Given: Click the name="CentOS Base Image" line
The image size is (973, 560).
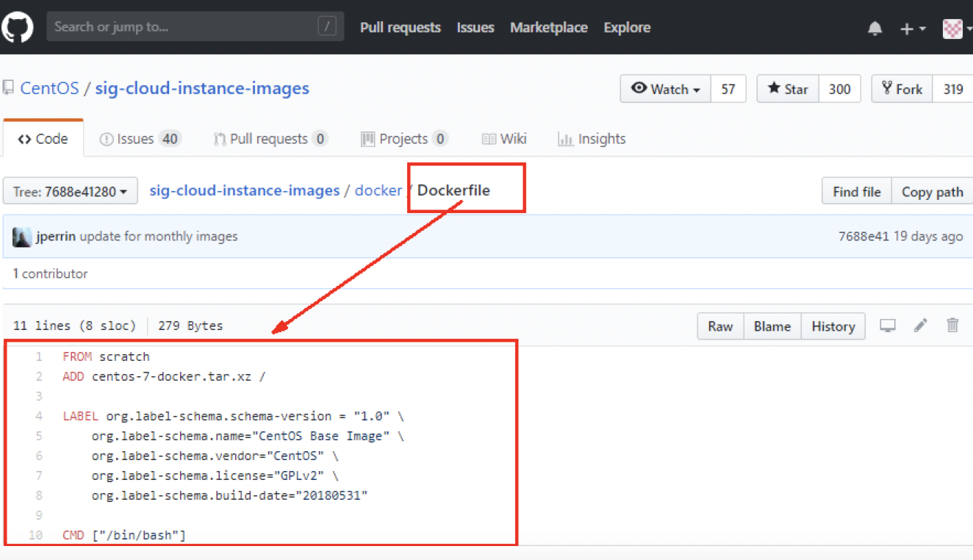Looking at the screenshot, I should click(x=248, y=436).
